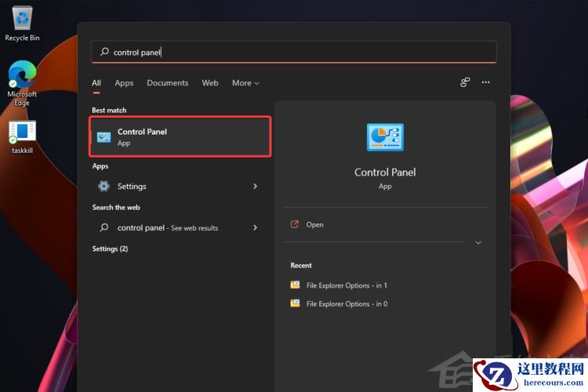Select the taskkill desktop shortcut
This screenshot has height=392, width=588.
coord(22,137)
